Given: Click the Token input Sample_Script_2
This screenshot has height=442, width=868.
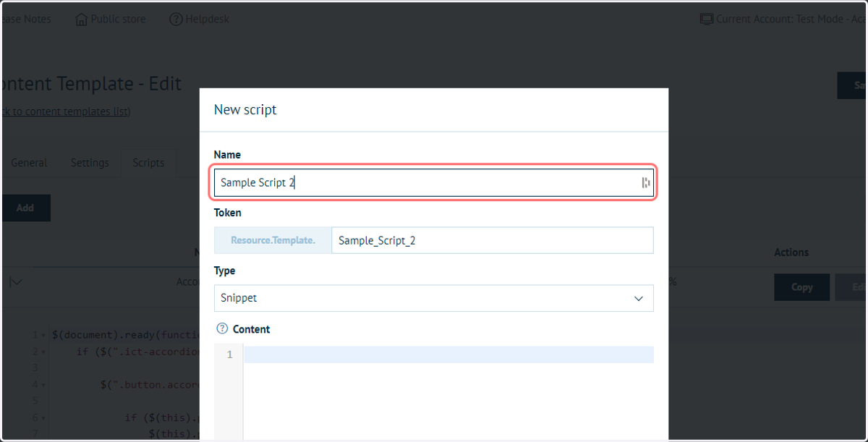Looking at the screenshot, I should coord(493,241).
